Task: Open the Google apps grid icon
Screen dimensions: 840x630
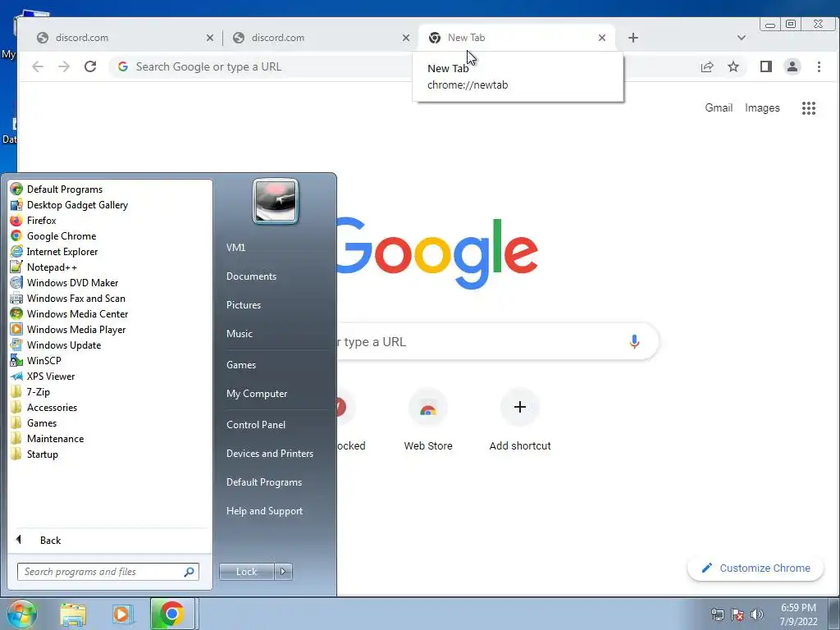Action: pyautogui.click(x=808, y=108)
